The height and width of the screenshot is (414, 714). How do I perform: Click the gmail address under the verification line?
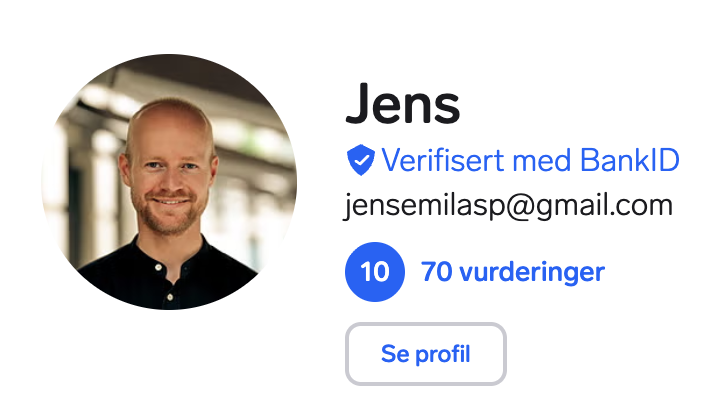508,206
